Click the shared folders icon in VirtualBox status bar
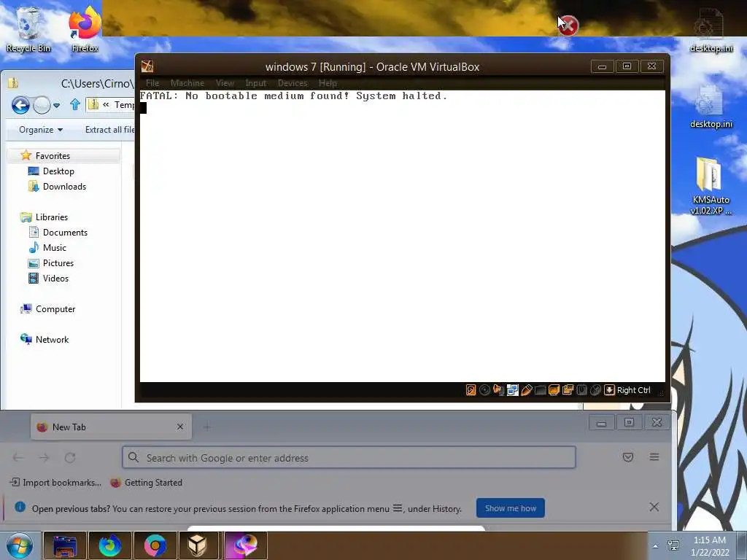The width and height of the screenshot is (747, 560). click(x=540, y=390)
